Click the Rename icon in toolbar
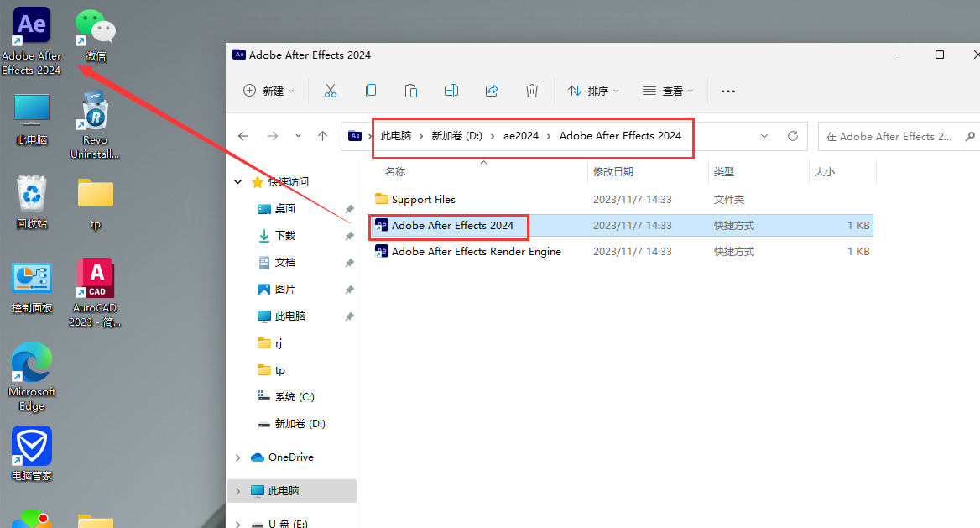This screenshot has height=528, width=980. pyautogui.click(x=451, y=91)
